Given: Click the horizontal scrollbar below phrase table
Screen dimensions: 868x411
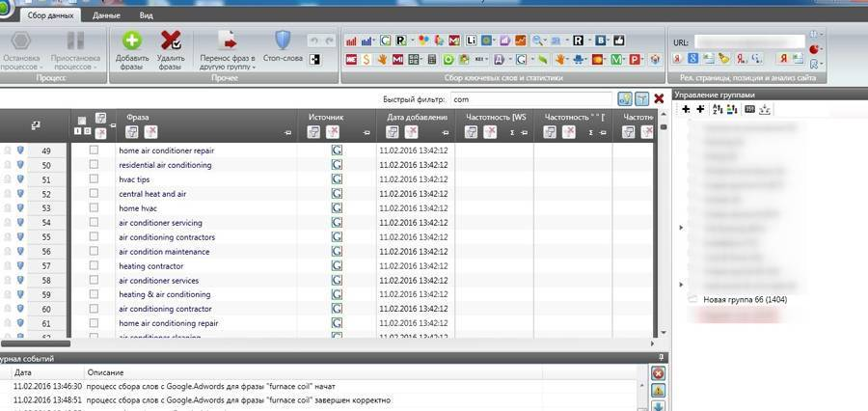Looking at the screenshot, I should [39, 342].
